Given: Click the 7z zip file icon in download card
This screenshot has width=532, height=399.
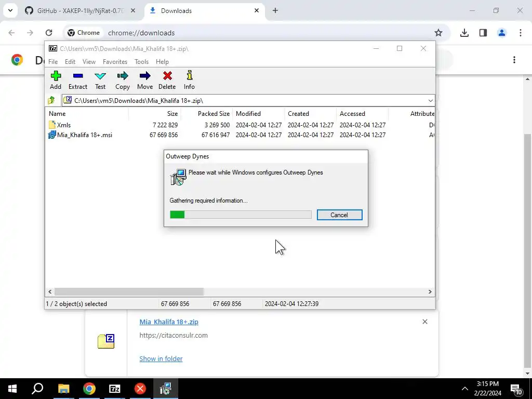Looking at the screenshot, I should coord(106,341).
